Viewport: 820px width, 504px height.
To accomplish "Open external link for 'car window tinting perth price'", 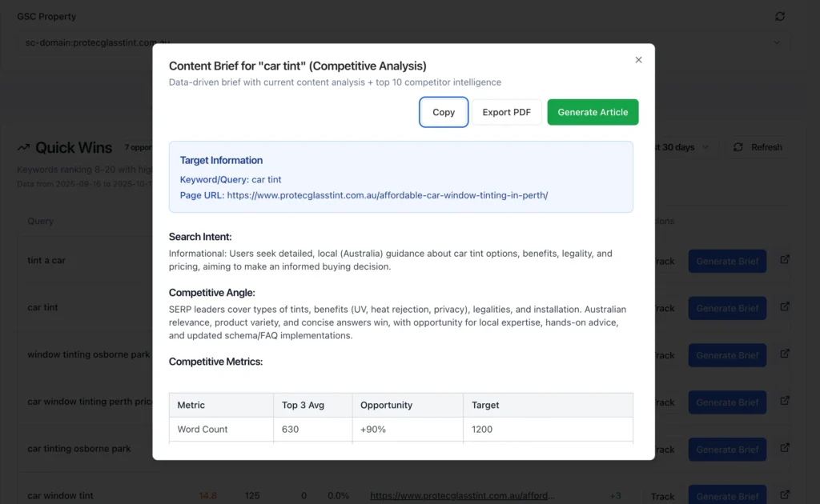I will (785, 401).
